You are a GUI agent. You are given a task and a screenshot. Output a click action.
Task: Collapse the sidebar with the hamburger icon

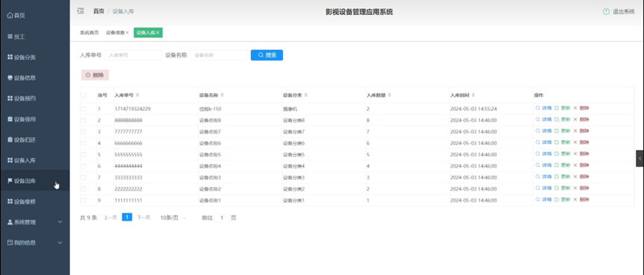coord(80,11)
